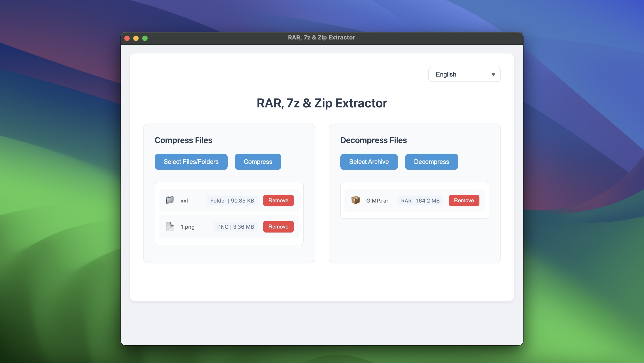644x363 pixels.
Task: Minimize the window with the yellow button
Action: 136,38
